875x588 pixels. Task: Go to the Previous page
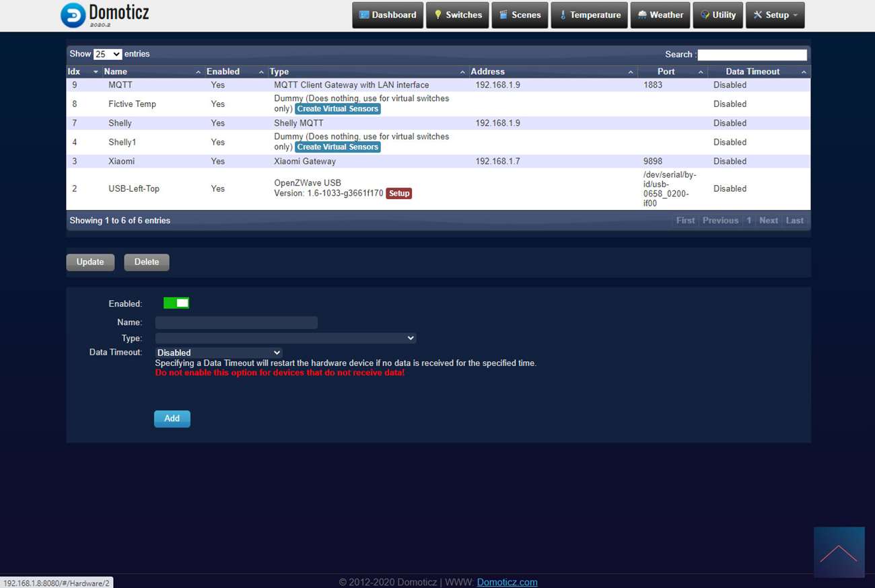(720, 221)
